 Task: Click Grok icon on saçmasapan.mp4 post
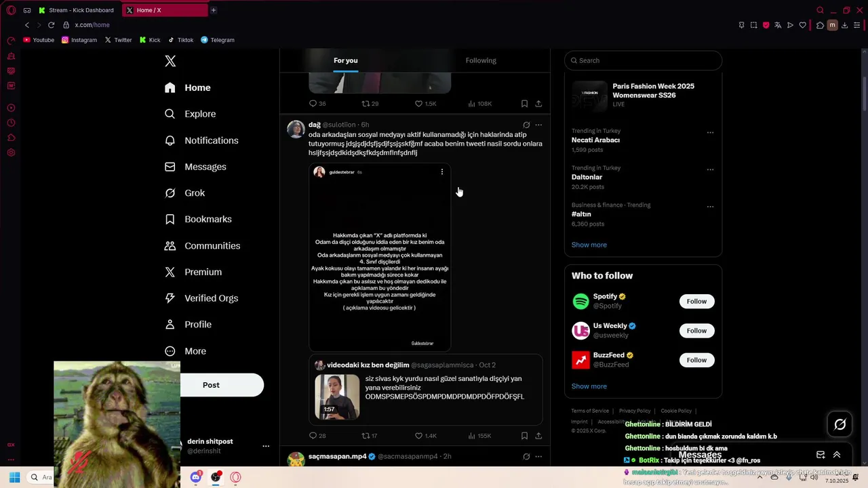(526, 457)
